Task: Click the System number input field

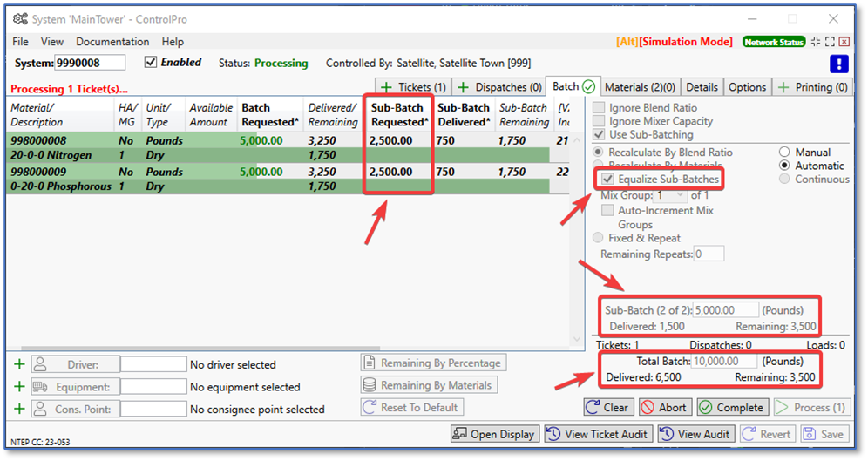Action: 90,63
